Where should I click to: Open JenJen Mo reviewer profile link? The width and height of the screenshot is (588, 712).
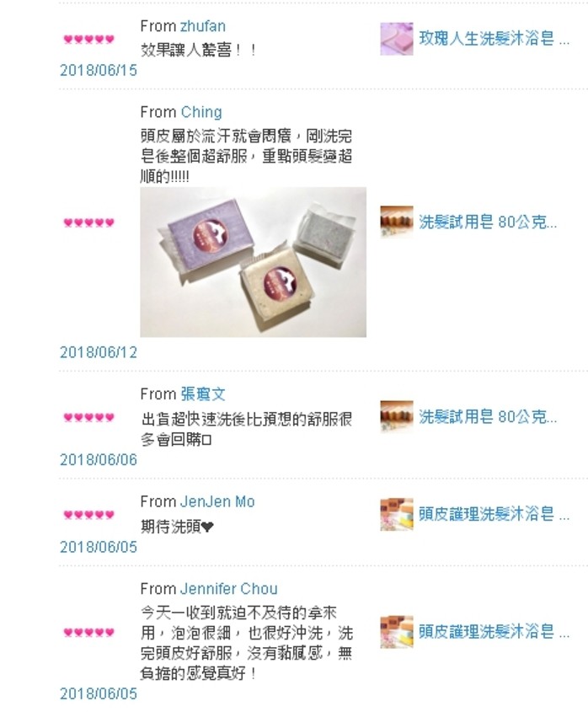(217, 501)
